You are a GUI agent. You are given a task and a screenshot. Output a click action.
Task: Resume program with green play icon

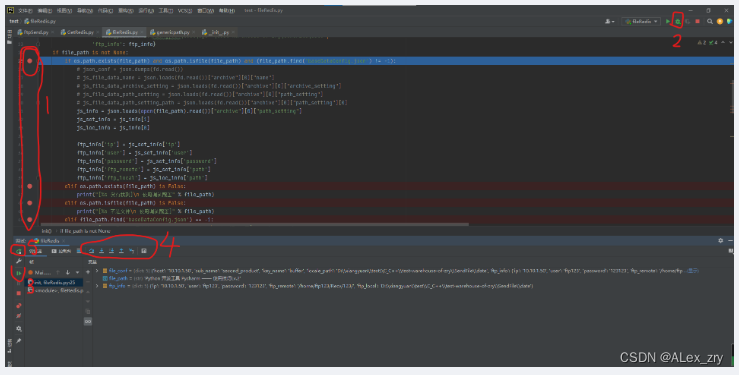click(x=19, y=273)
